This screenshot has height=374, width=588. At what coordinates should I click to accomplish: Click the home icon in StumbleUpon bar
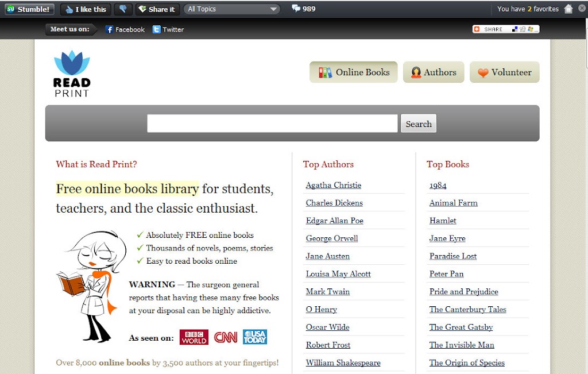click(x=568, y=9)
